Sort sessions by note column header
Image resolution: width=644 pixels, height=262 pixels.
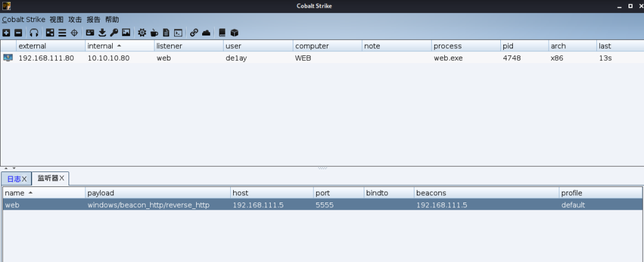(x=397, y=46)
